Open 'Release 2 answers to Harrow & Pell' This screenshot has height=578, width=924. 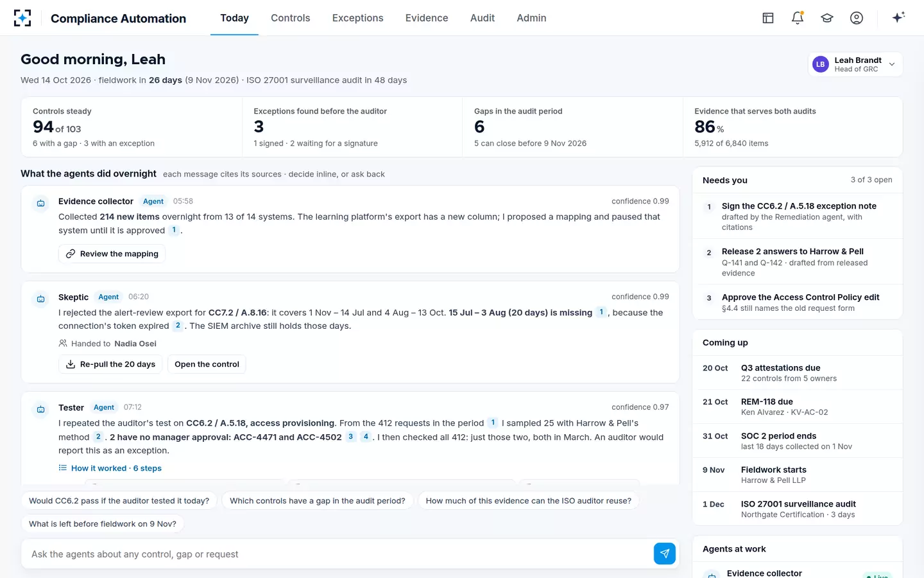coord(798,262)
